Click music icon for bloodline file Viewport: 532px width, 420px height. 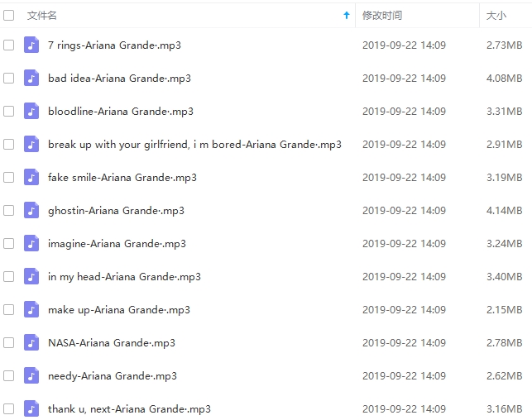pyautogui.click(x=31, y=111)
